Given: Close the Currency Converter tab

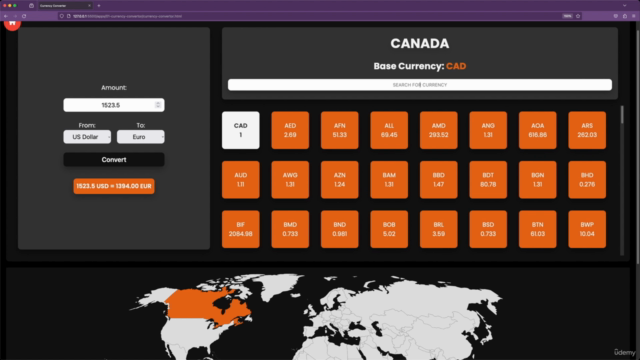Looking at the screenshot, I should 89,6.
